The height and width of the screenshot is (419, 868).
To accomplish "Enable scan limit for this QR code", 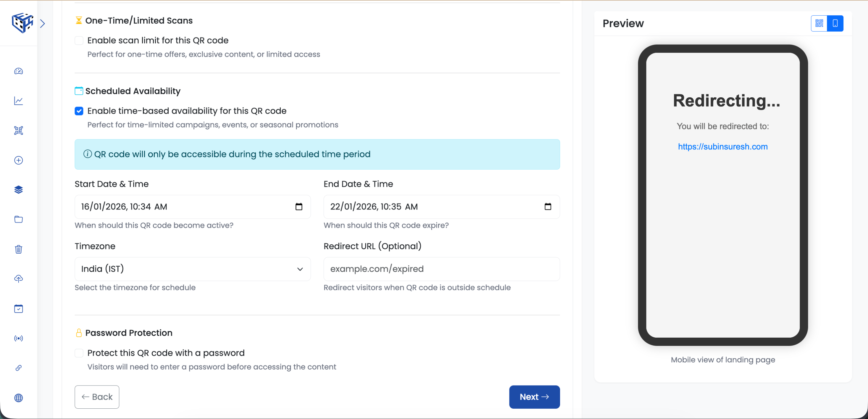I will (79, 41).
